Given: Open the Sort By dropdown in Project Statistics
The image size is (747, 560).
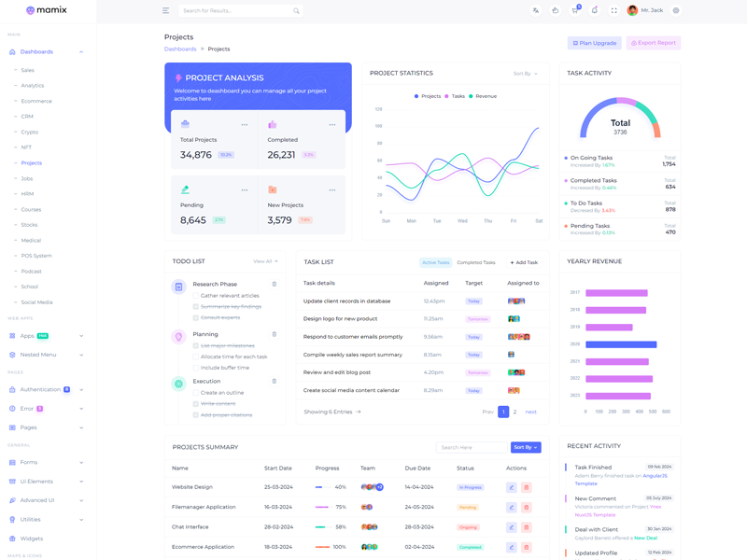Looking at the screenshot, I should (x=525, y=74).
